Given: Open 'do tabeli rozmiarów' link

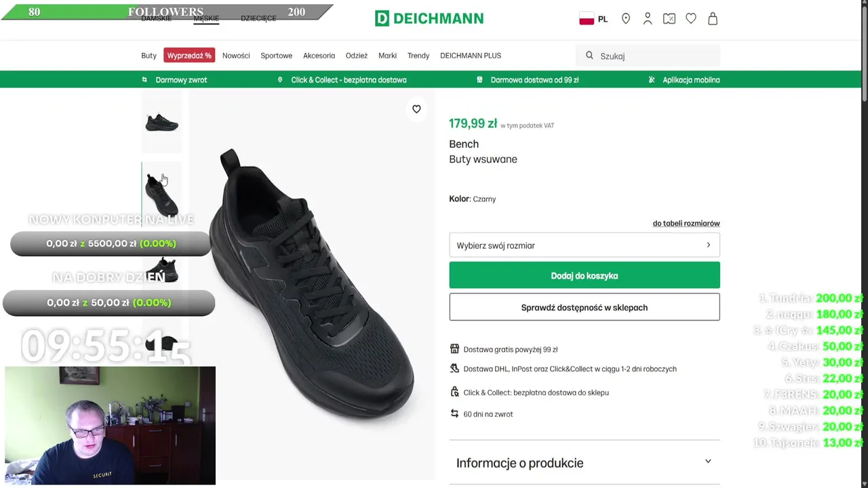Looking at the screenshot, I should (686, 223).
